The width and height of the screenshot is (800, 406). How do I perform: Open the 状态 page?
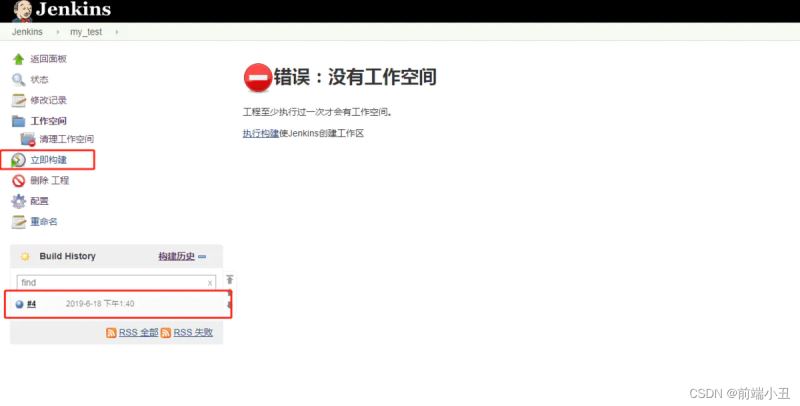(39, 80)
